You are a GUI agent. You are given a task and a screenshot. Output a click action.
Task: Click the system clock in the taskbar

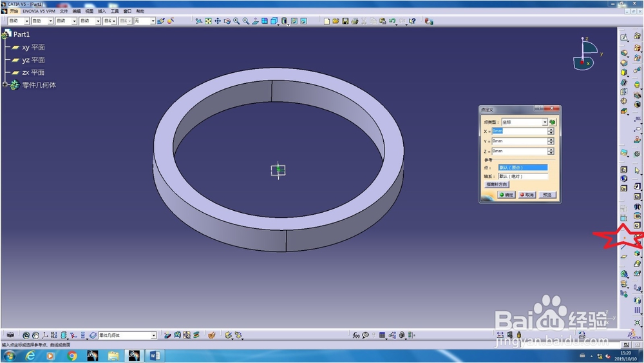point(625,356)
